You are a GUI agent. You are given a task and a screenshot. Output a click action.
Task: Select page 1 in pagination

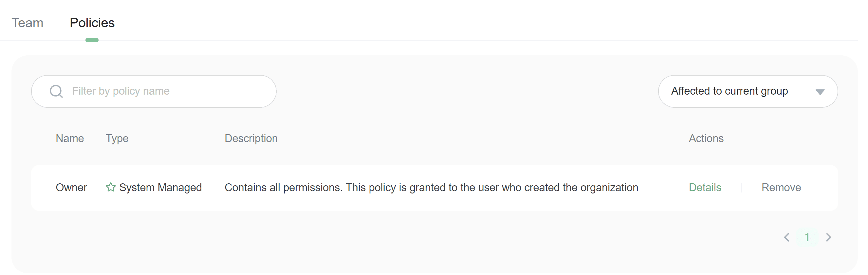pyautogui.click(x=807, y=238)
